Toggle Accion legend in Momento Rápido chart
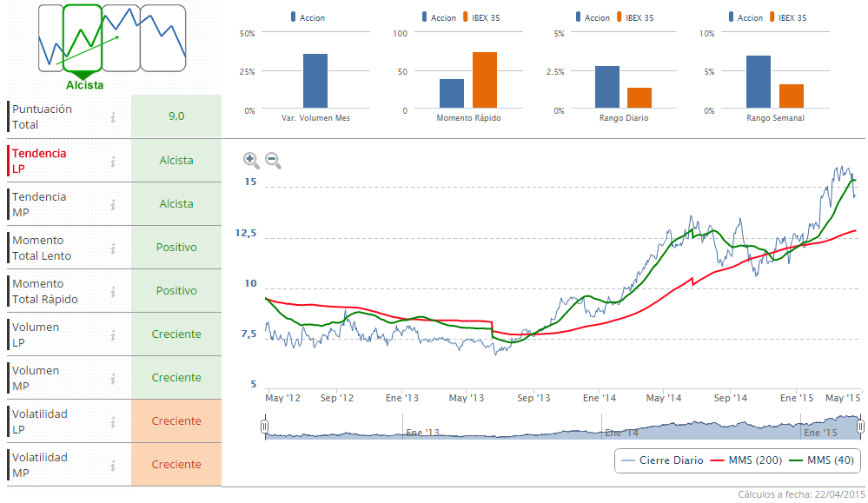This screenshot has height=503, width=868. [x=442, y=17]
